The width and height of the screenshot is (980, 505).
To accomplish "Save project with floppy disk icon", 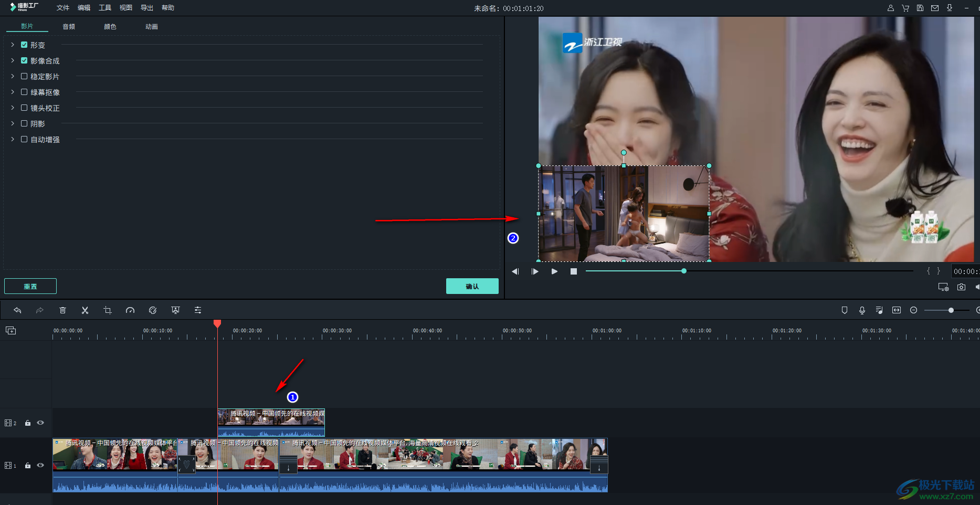I will point(920,8).
